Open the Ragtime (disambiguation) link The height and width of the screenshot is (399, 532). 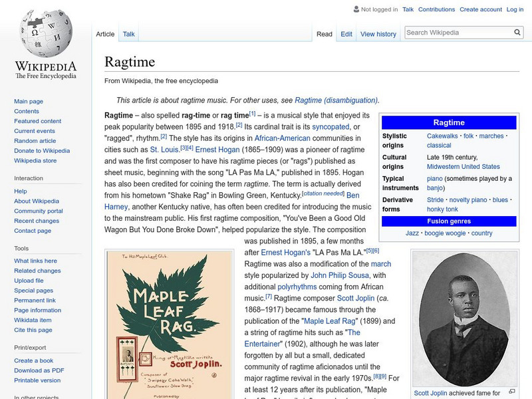[336, 100]
